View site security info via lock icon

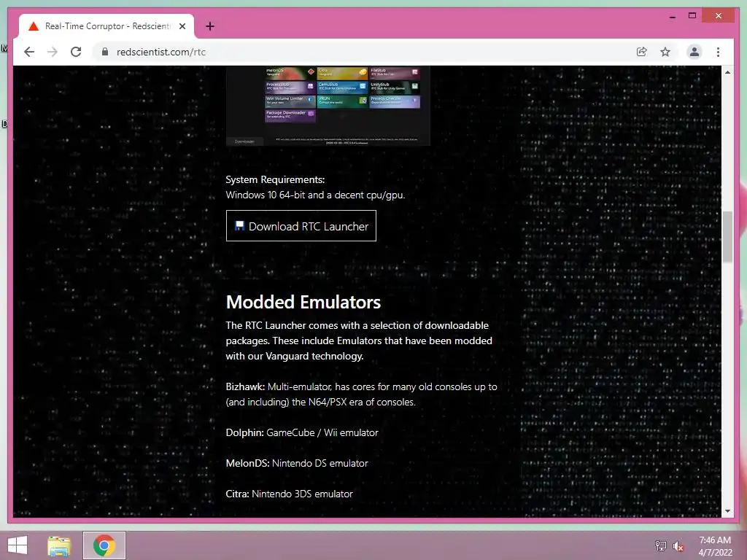point(105,52)
